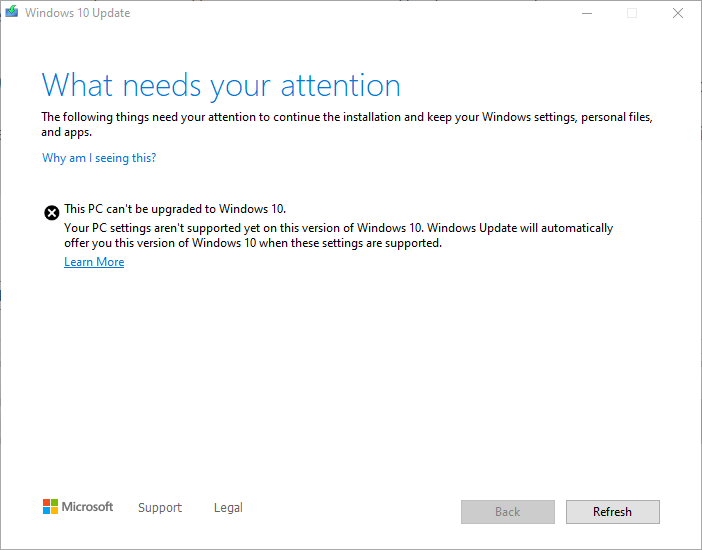Click the Refresh button
Viewport: 702px width, 550px height.
pyautogui.click(x=612, y=511)
